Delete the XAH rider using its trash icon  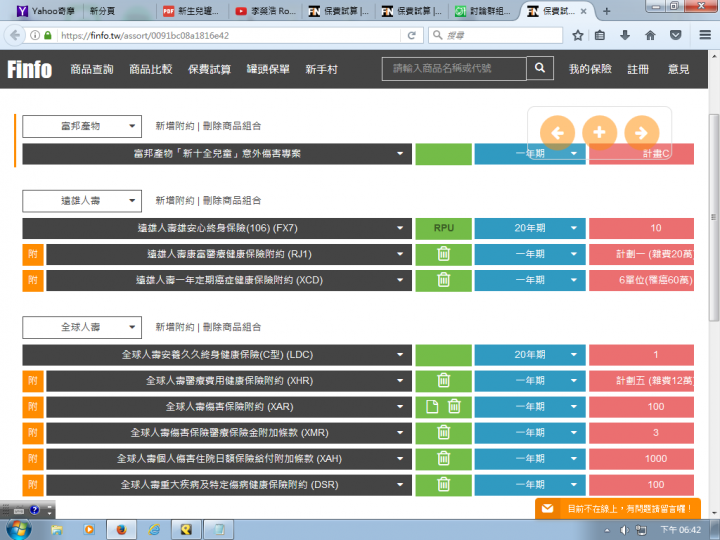click(443, 458)
